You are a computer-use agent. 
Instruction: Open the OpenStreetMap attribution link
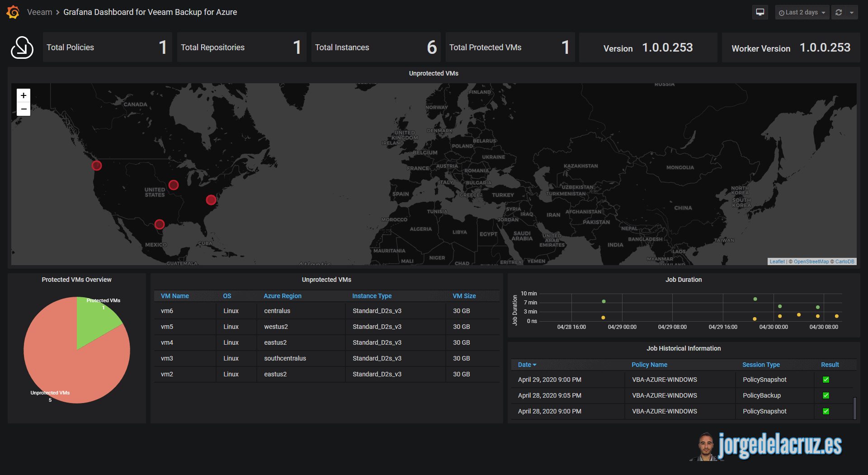[811, 261]
